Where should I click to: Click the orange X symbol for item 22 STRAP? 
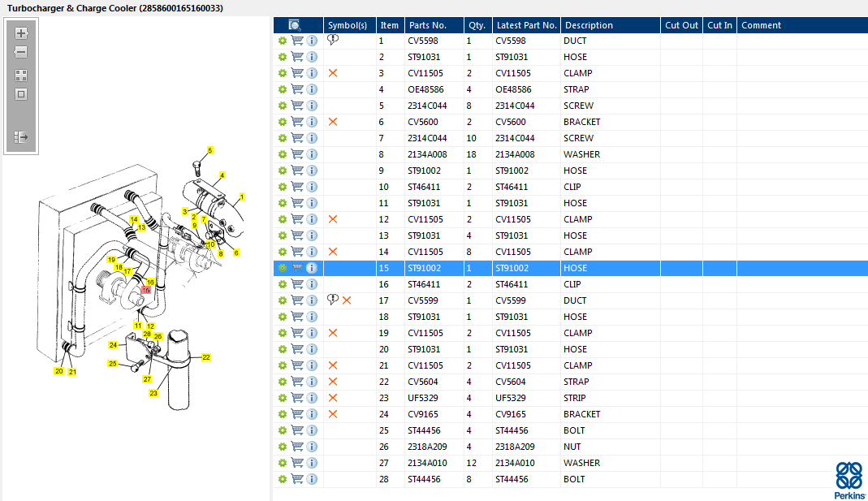333,382
